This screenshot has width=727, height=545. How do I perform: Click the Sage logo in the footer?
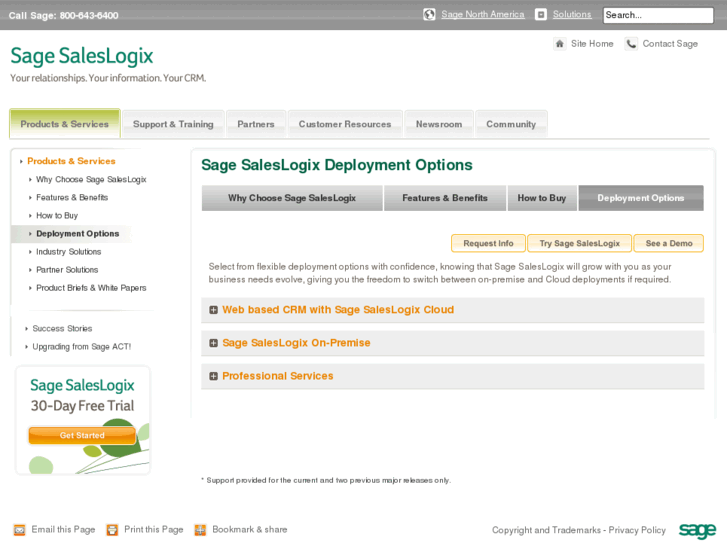point(697,530)
